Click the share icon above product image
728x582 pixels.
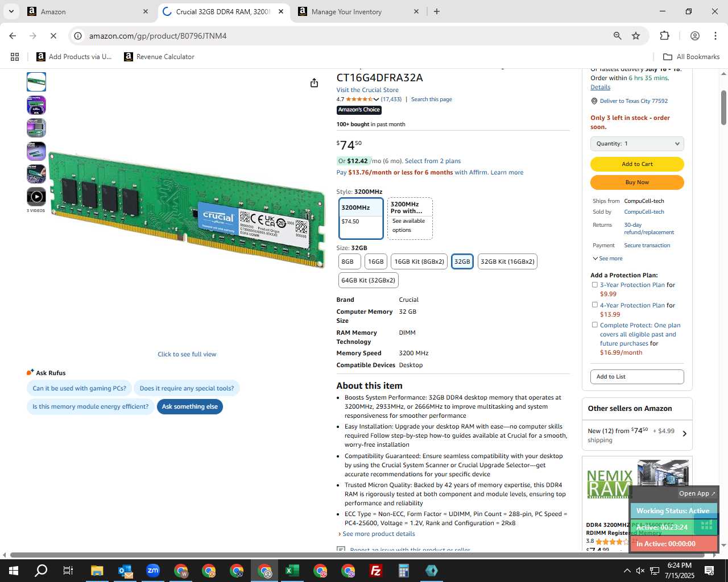[314, 83]
